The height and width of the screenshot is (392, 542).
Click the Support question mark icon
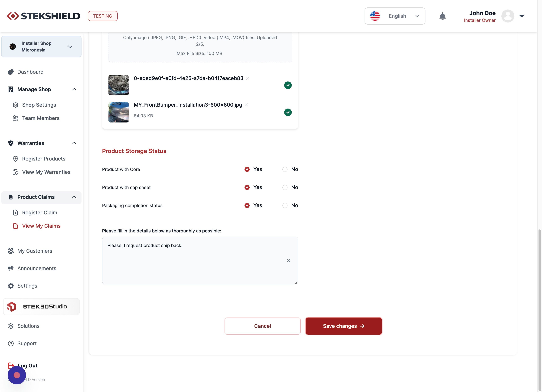(x=11, y=344)
